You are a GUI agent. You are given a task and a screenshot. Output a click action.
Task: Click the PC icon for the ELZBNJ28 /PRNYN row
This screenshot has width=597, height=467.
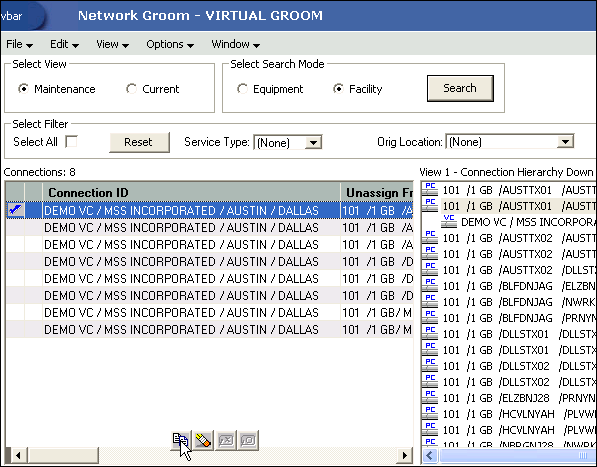click(430, 397)
